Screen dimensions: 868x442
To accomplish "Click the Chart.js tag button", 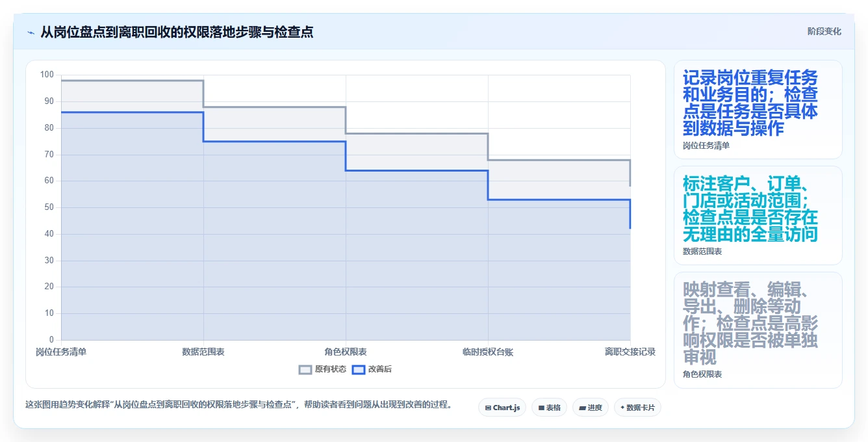I will coord(502,408).
